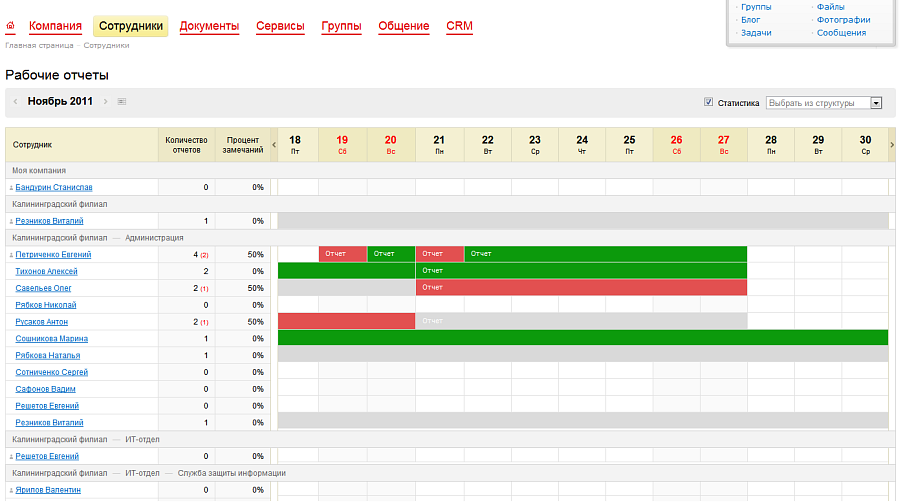The width and height of the screenshot is (900, 502).
Task: Open the calendar list icon beside Ноябрь 2011
Action: 122,102
